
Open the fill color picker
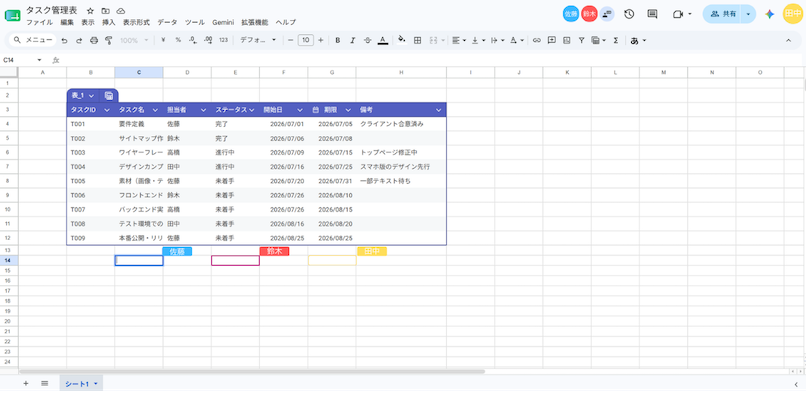point(402,40)
